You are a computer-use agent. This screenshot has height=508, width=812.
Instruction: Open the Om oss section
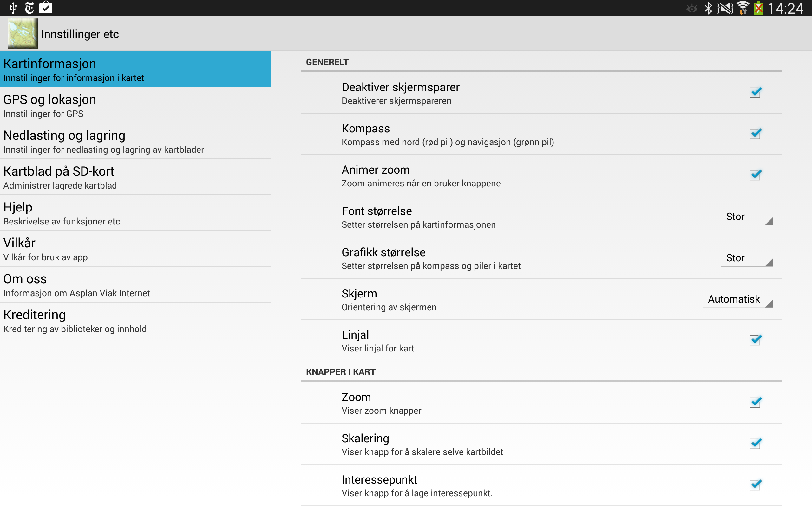tap(135, 284)
